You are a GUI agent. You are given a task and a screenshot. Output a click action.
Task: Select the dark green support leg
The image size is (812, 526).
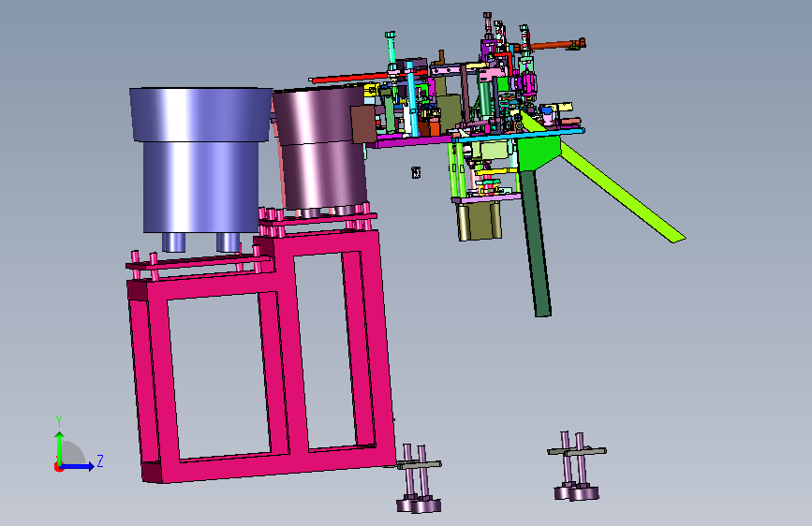click(536, 243)
